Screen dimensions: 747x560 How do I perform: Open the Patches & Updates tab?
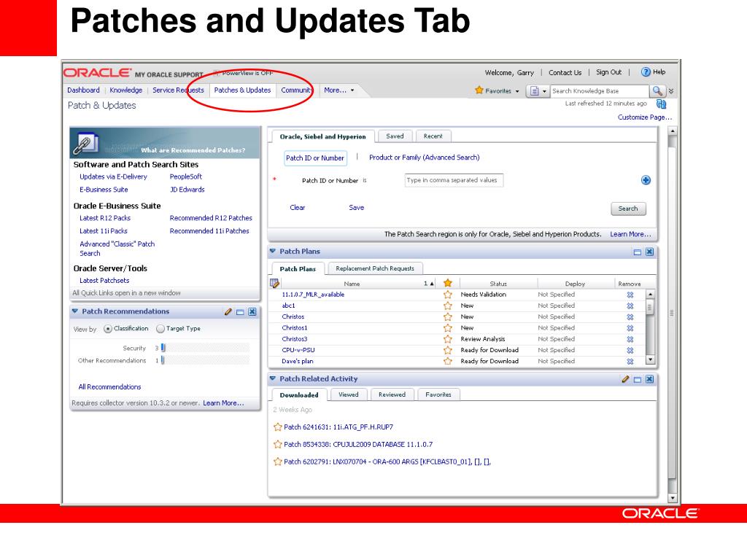tap(242, 90)
